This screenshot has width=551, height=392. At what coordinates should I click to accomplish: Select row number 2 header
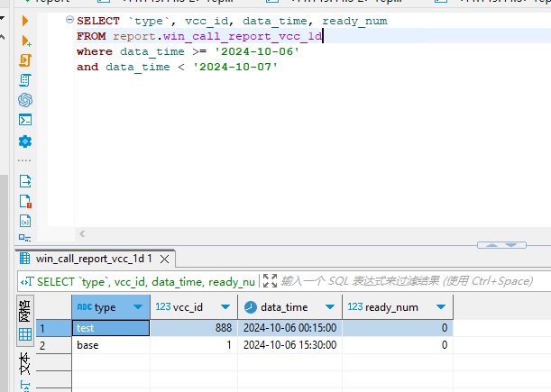click(54, 345)
